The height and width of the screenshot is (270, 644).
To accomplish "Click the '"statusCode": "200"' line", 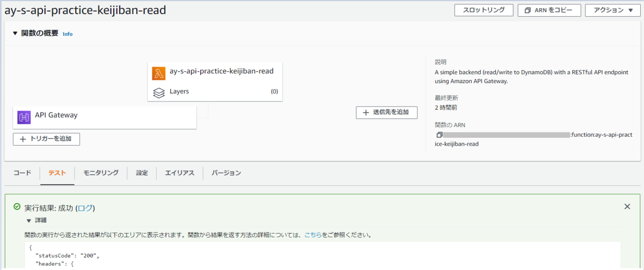I will 68,256.
